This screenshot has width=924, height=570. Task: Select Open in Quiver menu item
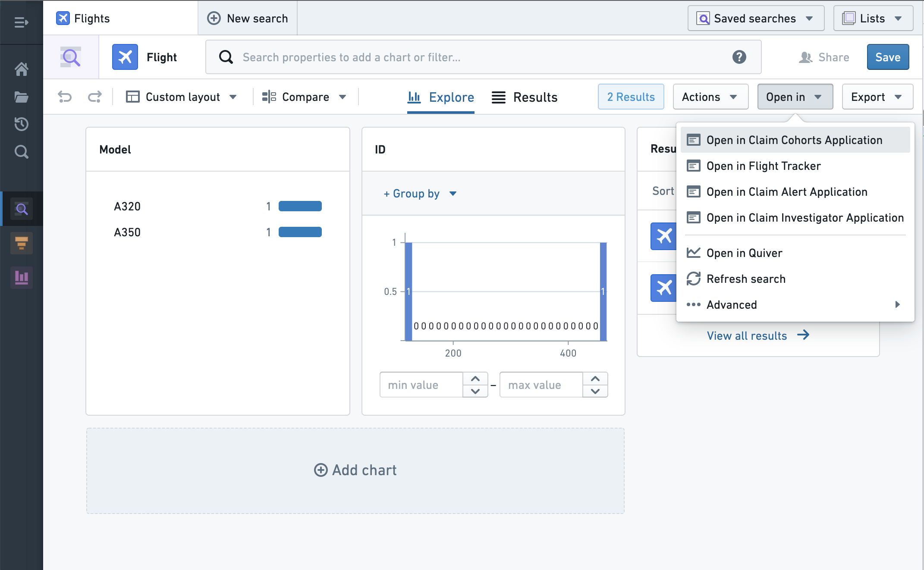(x=795, y=253)
